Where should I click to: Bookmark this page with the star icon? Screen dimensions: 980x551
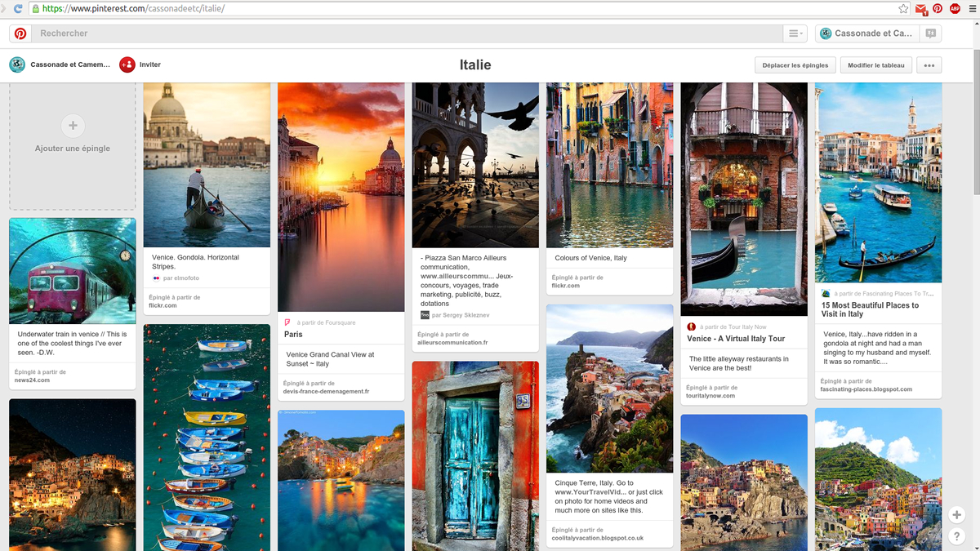903,8
